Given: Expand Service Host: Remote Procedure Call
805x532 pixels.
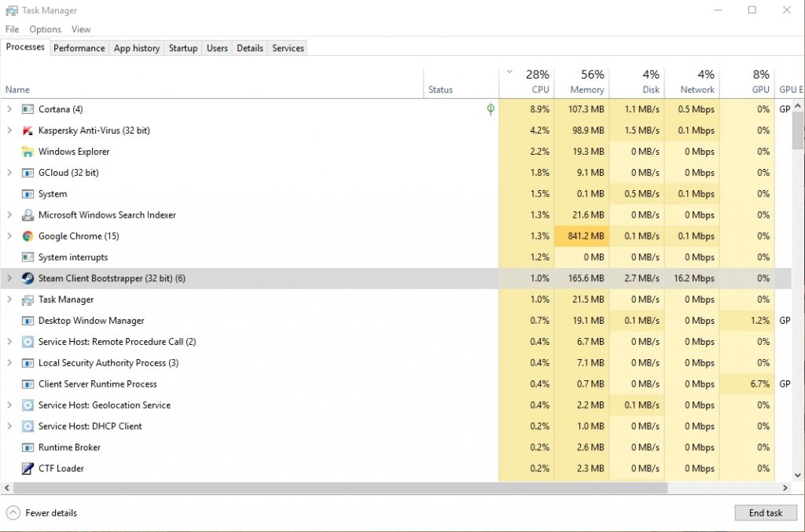Looking at the screenshot, I should 9,341.
